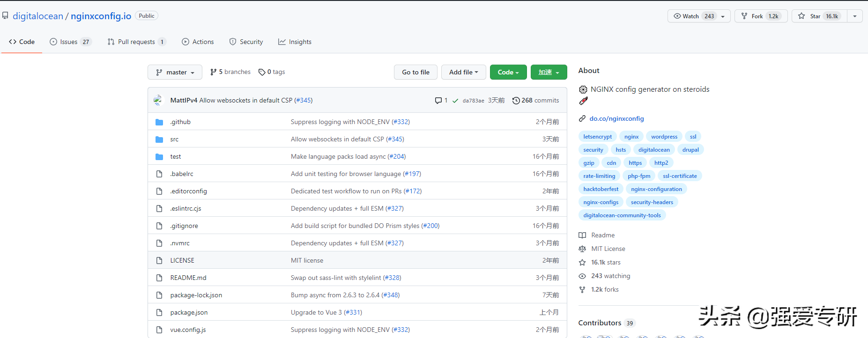The image size is (868, 338).
Task: Open the master branch selector
Action: pyautogui.click(x=175, y=72)
